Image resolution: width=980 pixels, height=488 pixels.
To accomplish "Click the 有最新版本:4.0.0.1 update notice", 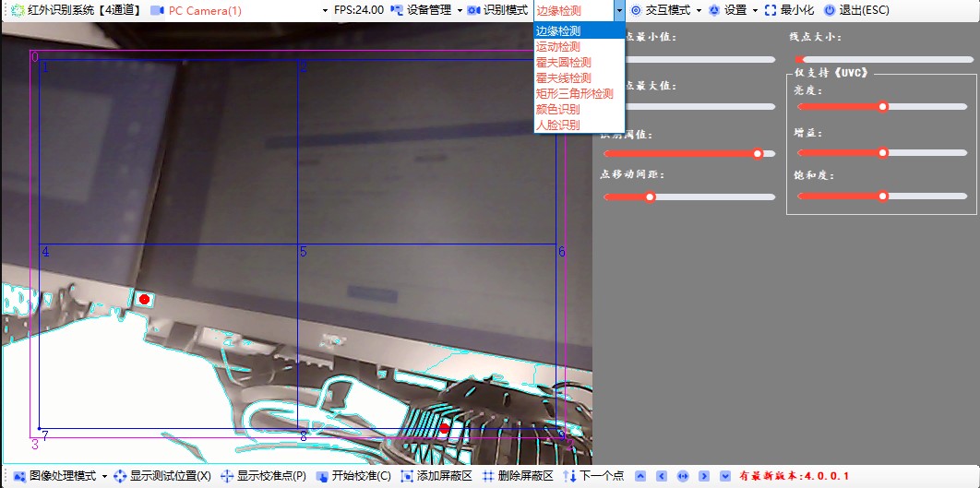I will pyautogui.click(x=794, y=476).
